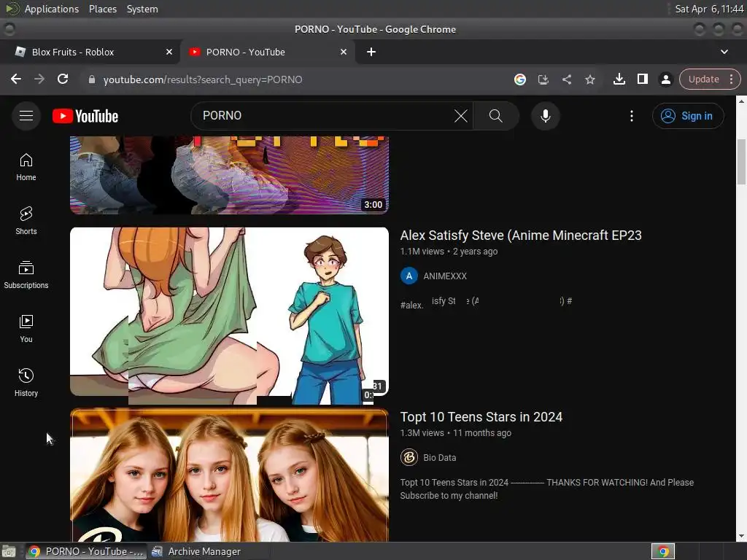Open History from the sidebar
The height and width of the screenshot is (560, 747).
[x=26, y=382]
